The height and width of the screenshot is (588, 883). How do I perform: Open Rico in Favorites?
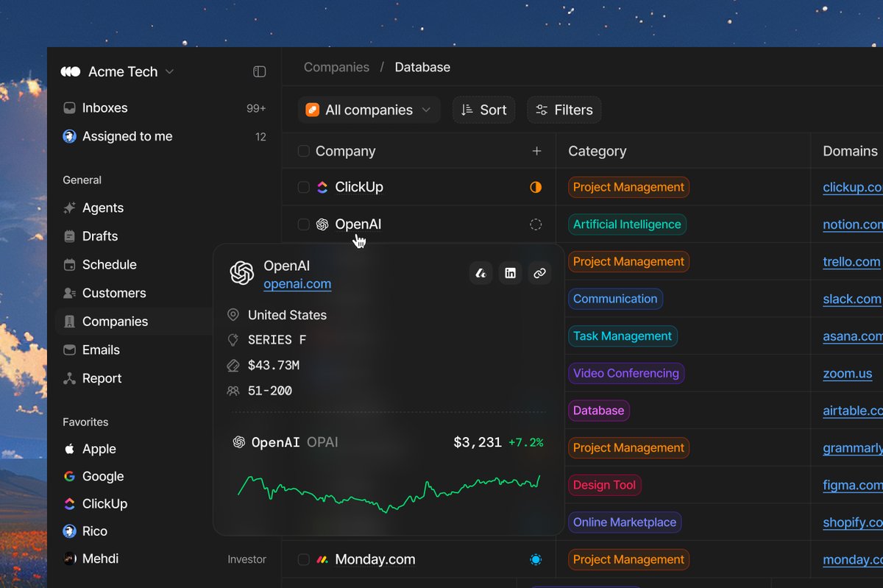pos(85,531)
